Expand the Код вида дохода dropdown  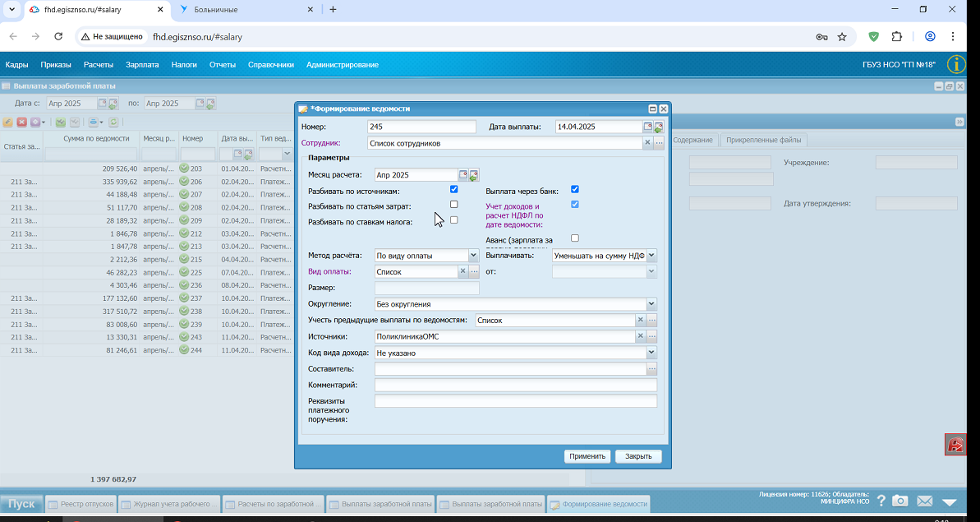click(651, 353)
